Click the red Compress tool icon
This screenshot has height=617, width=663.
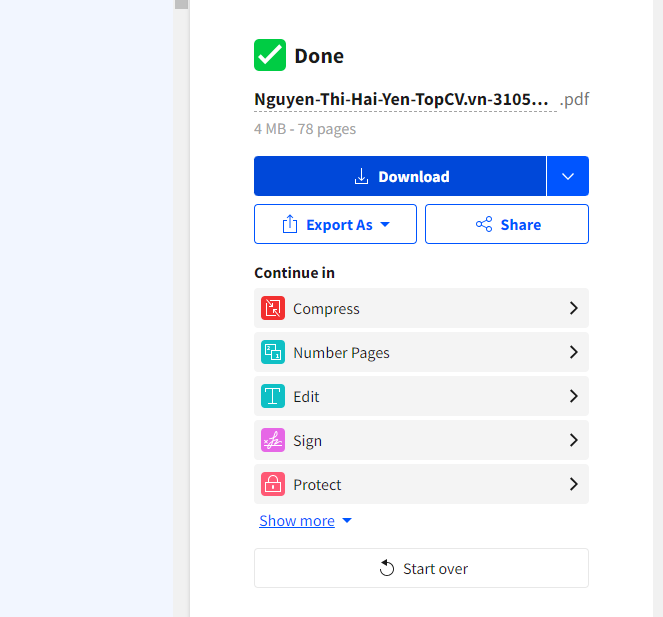(x=273, y=308)
